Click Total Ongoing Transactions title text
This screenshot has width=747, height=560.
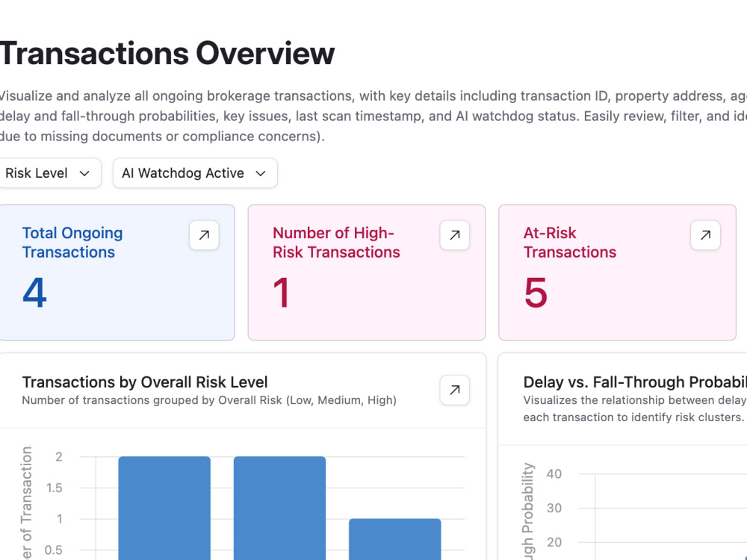[x=72, y=243]
